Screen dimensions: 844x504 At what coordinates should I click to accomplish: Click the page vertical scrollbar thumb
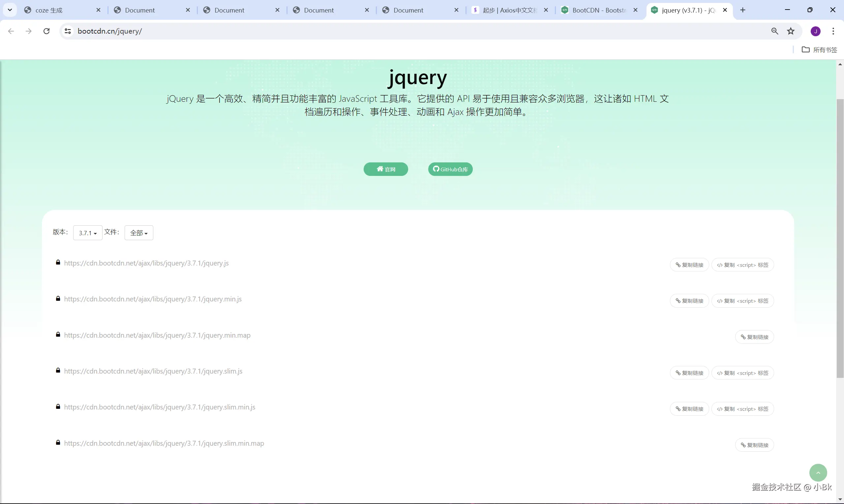point(840,238)
